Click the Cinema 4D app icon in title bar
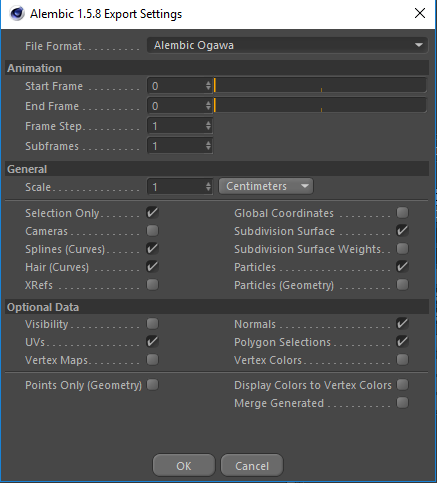437x483 pixels. tap(17, 14)
